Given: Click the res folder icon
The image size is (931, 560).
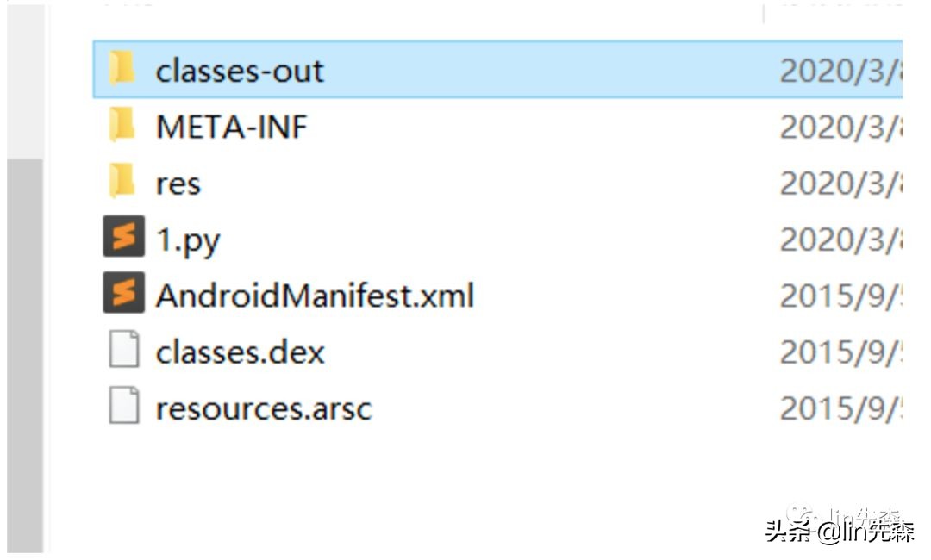Looking at the screenshot, I should coord(122,183).
